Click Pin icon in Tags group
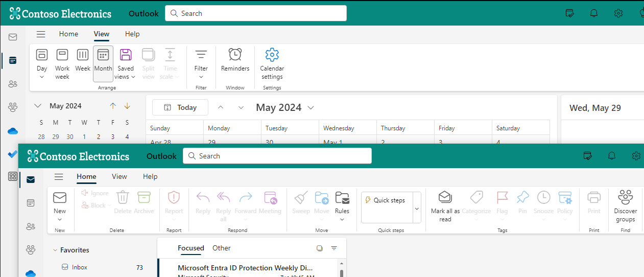Image resolution: width=644 pixels, height=277 pixels. (522, 202)
